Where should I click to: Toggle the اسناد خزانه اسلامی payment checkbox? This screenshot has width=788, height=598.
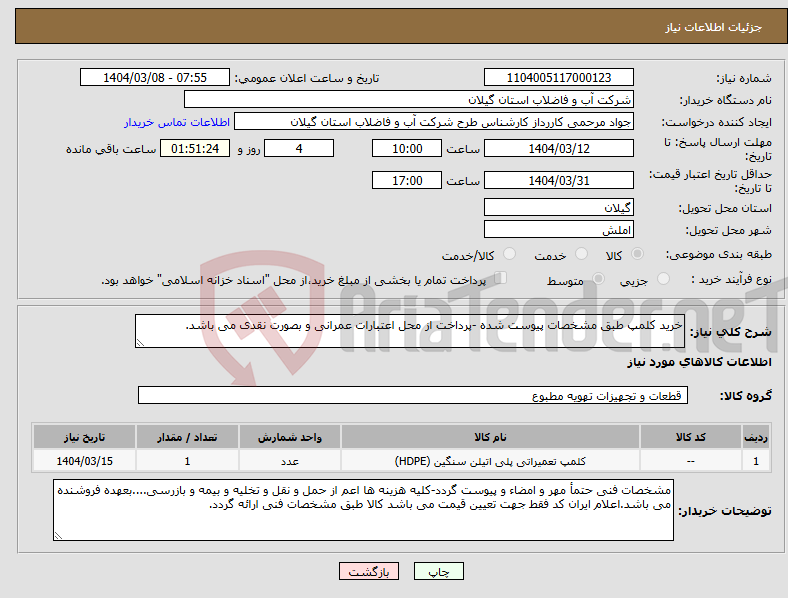501,277
